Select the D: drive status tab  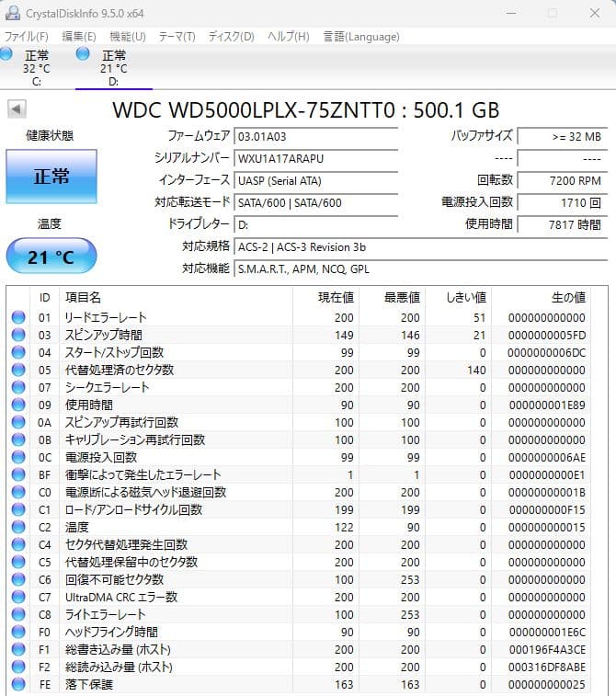114,67
